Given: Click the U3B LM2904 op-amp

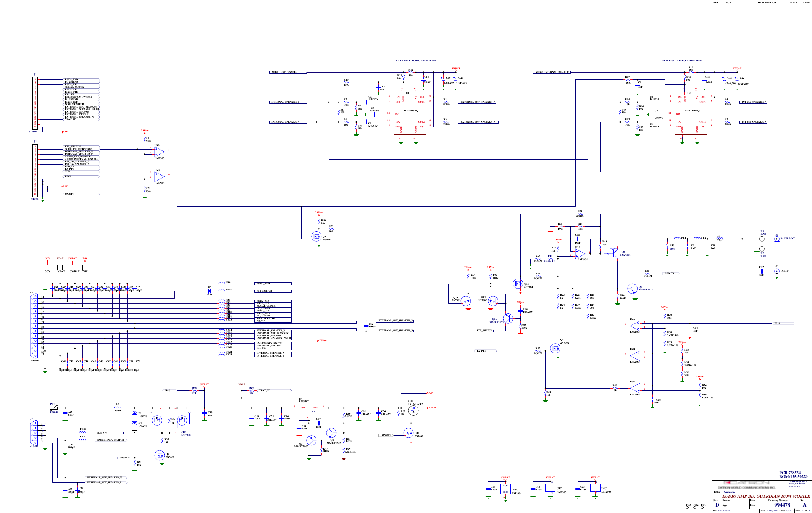Looking at the screenshot, I should click(x=634, y=387).
